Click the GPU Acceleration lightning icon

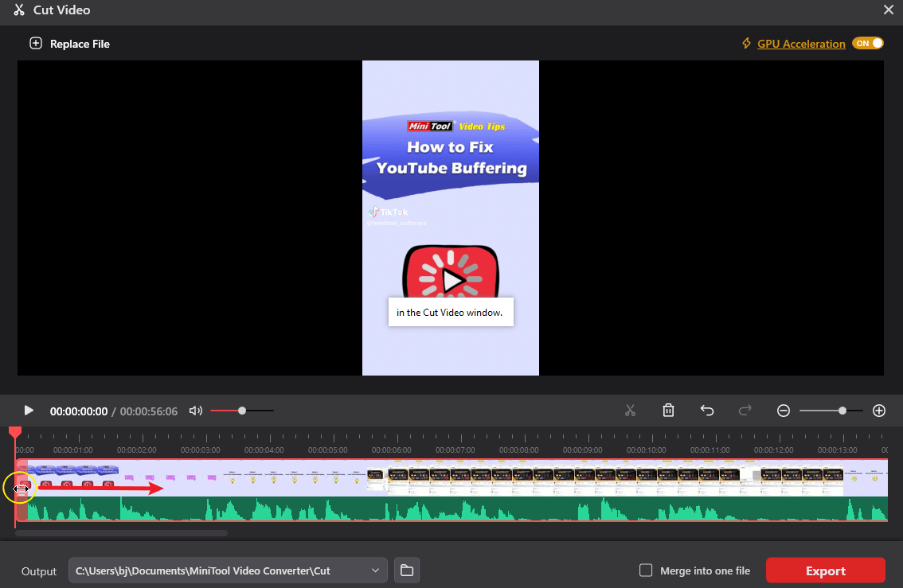coord(746,43)
